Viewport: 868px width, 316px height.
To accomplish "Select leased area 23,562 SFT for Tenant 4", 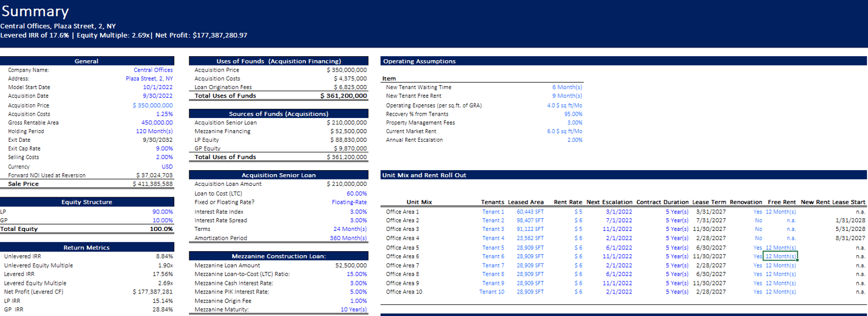I will (x=530, y=238).
